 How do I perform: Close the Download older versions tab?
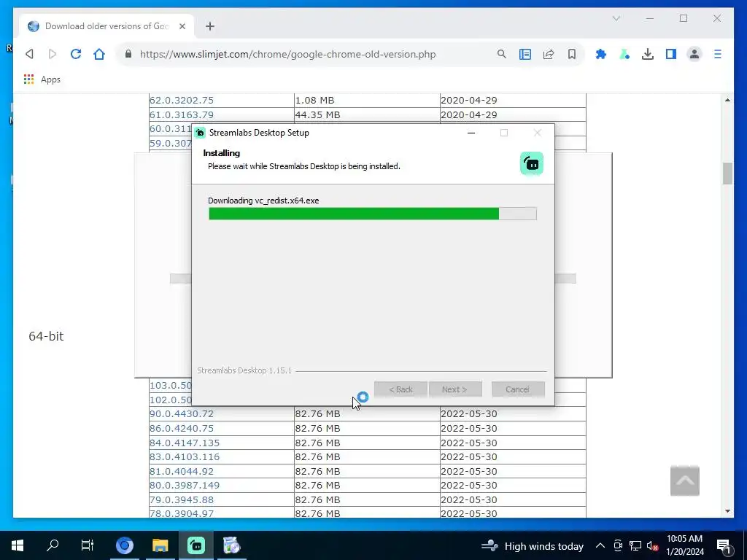(x=182, y=26)
